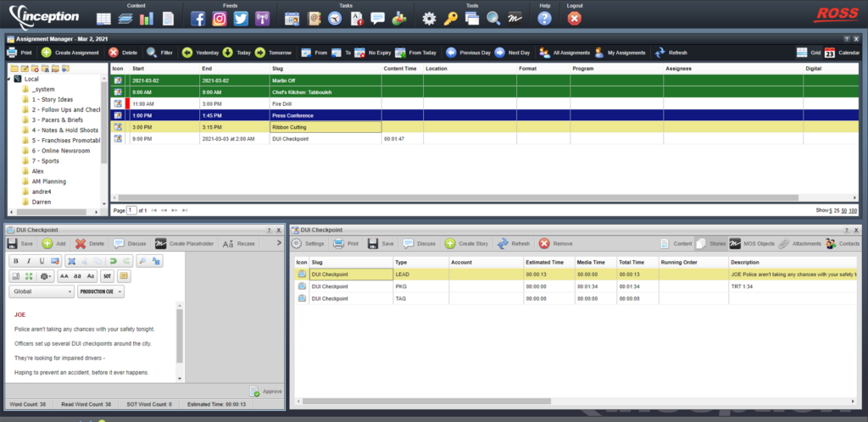Toggle Bold formatting in story editor
The width and height of the screenshot is (868, 422).
point(15,260)
